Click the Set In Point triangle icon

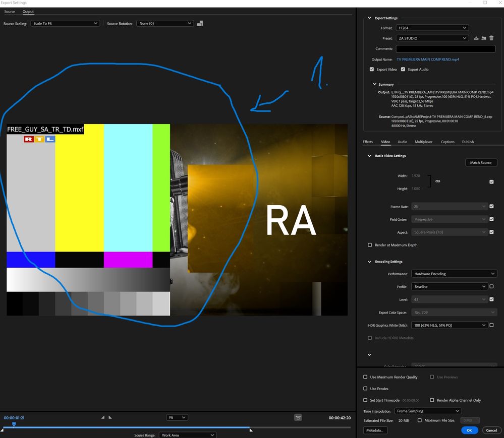tap(103, 417)
